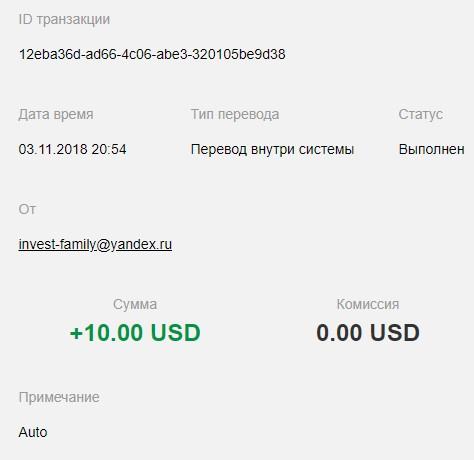Click the От sender label
This screenshot has width=474, height=460.
click(27, 209)
